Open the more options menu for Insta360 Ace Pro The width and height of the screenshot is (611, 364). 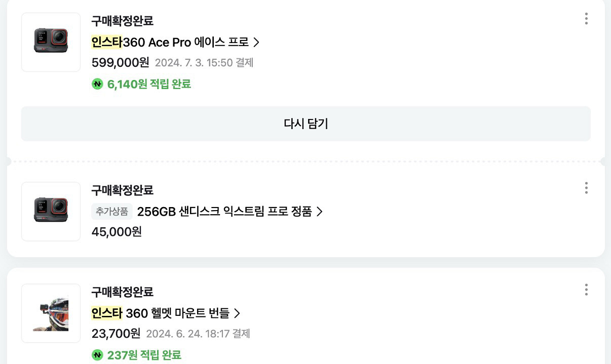tap(586, 19)
